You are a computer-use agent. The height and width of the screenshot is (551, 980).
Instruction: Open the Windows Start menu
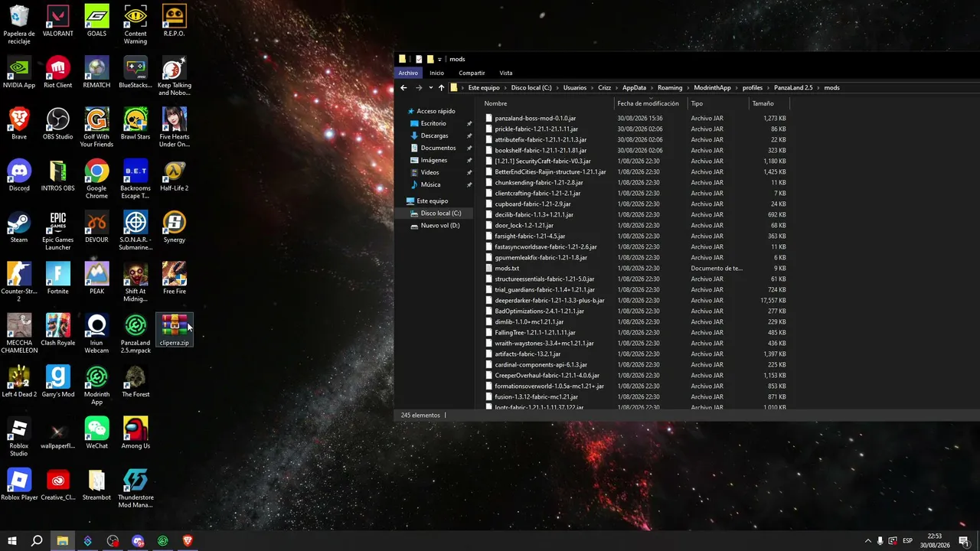(x=12, y=541)
